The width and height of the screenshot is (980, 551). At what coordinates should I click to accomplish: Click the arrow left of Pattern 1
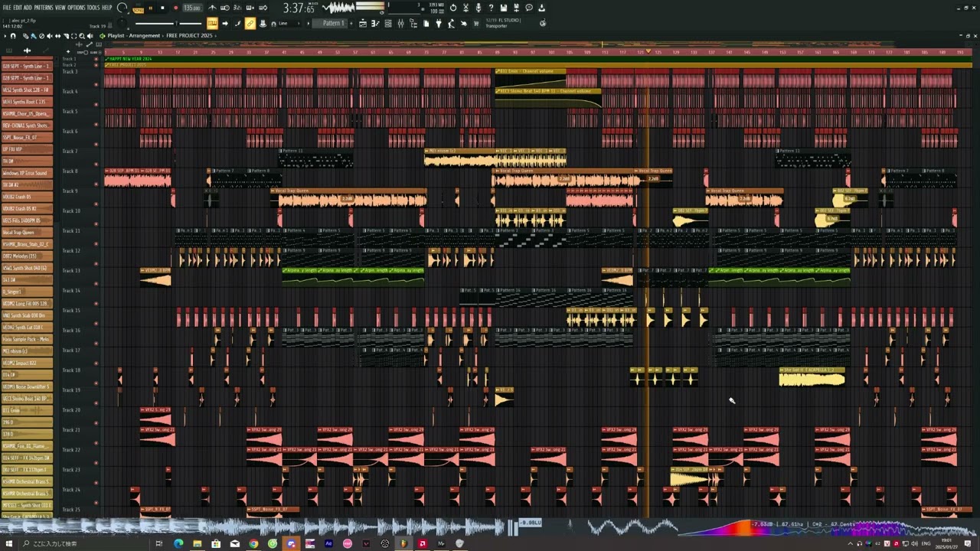pos(309,23)
